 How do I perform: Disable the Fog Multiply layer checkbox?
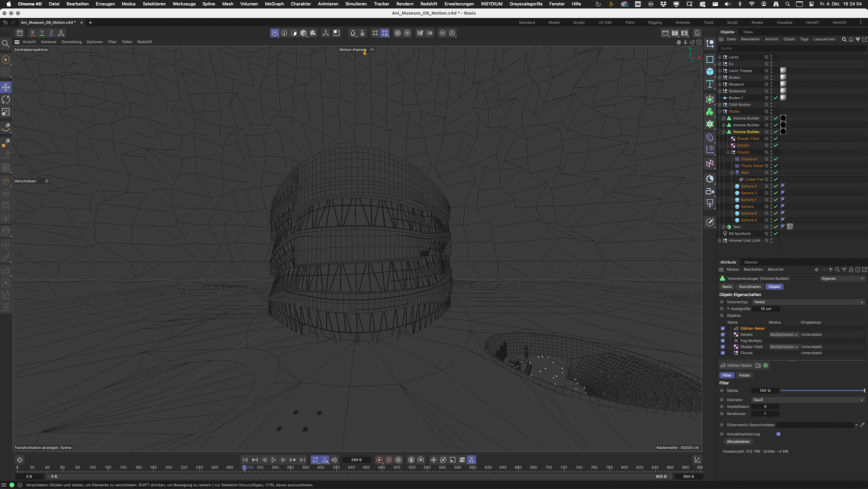[x=722, y=341]
